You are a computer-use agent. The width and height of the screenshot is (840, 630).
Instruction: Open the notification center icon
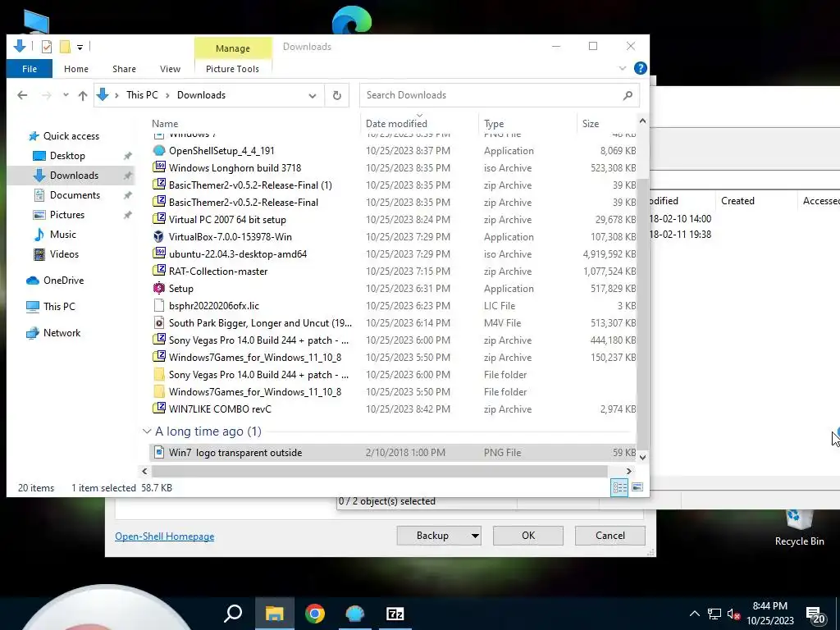tap(815, 614)
